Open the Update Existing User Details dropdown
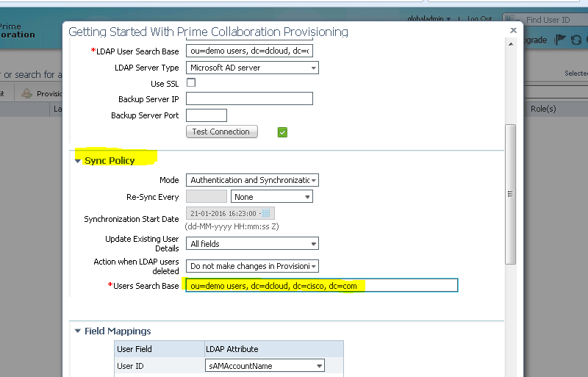Viewport: 588px width, 377px height. point(252,244)
